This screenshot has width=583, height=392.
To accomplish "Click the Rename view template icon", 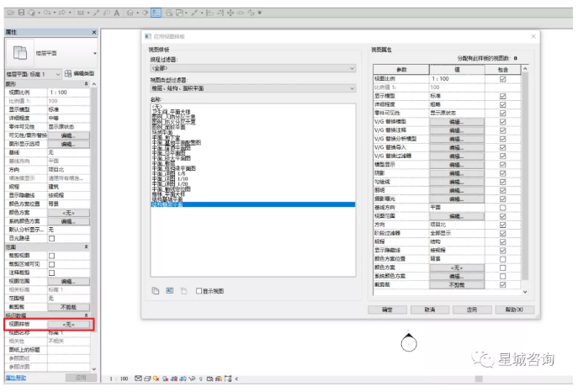I will click(169, 290).
